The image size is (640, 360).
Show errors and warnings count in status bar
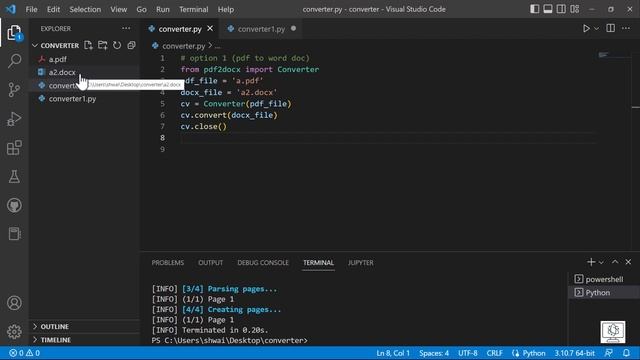coord(24,353)
